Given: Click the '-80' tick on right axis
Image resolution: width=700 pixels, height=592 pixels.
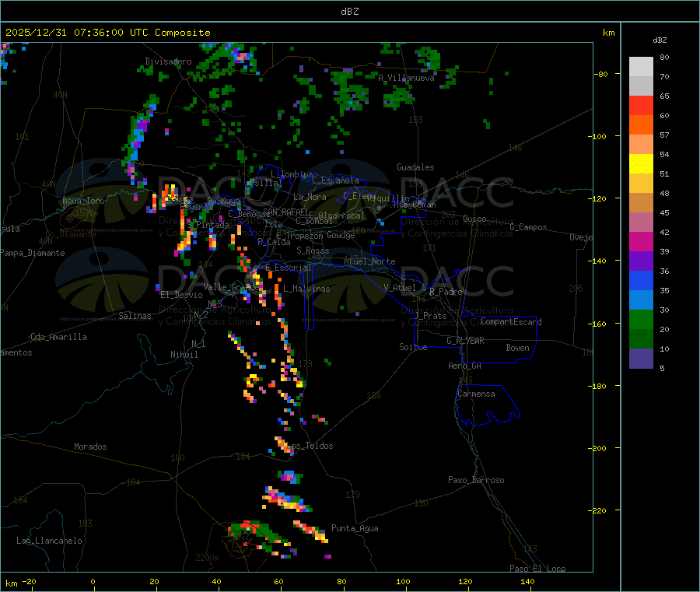Looking at the screenshot, I should click(601, 74).
